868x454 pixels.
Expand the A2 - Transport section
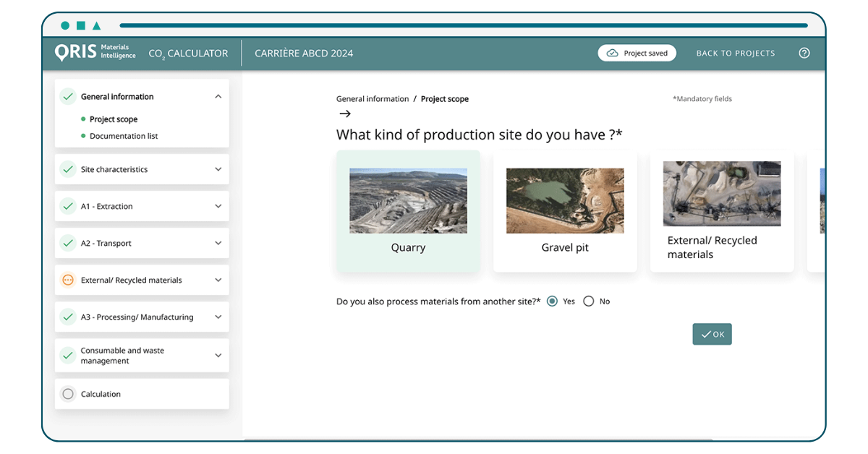(218, 243)
